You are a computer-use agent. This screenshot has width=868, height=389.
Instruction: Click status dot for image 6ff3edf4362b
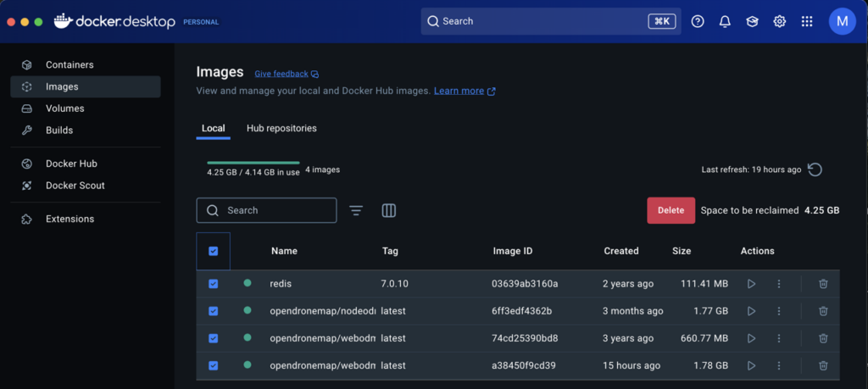click(x=248, y=310)
